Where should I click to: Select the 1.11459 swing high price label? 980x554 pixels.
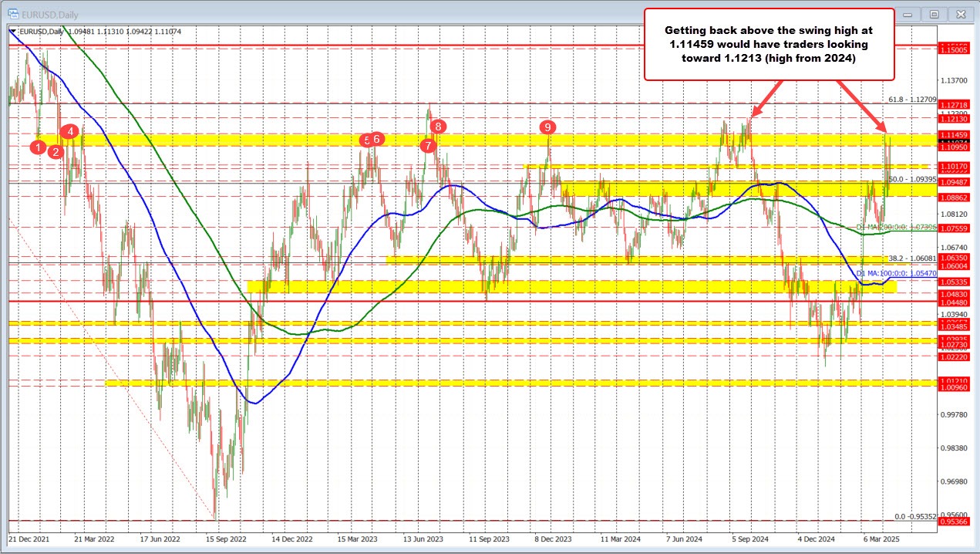coord(954,135)
